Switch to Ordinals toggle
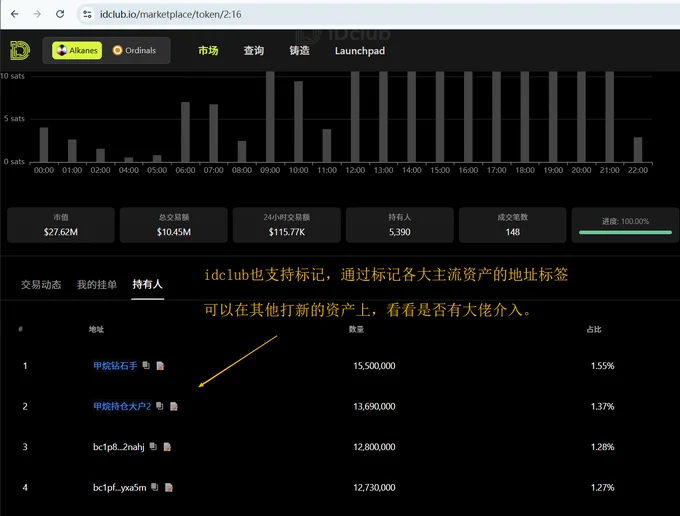This screenshot has width=680, height=516. (x=134, y=50)
